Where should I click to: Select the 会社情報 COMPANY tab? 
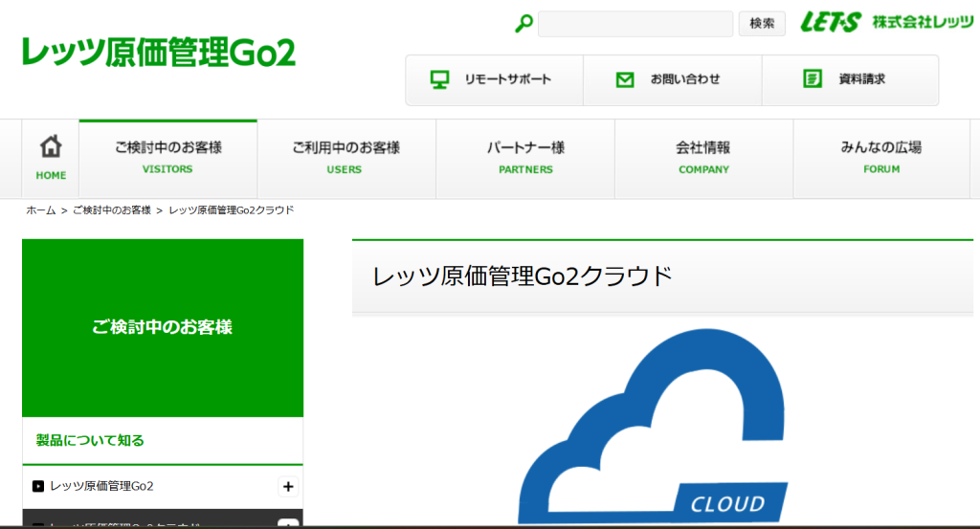point(703,159)
